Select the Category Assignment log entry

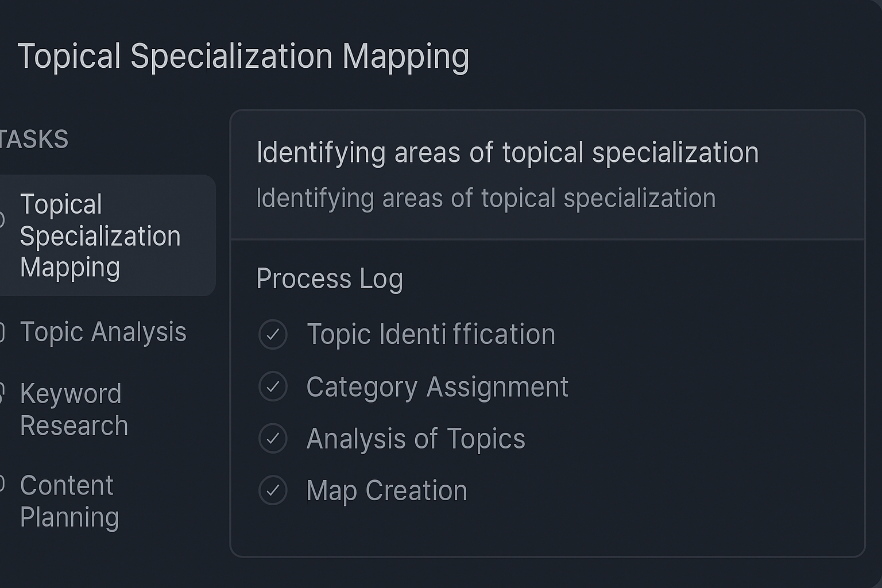437,387
